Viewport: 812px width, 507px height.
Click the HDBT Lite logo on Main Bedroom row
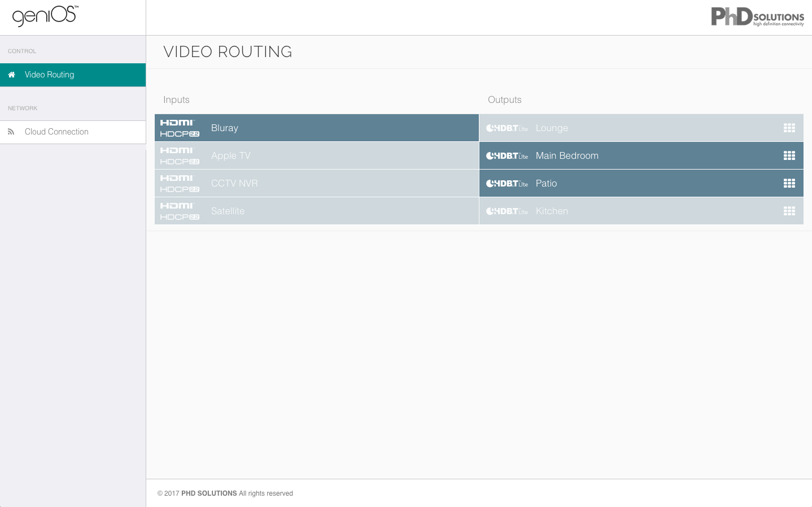pyautogui.click(x=507, y=156)
